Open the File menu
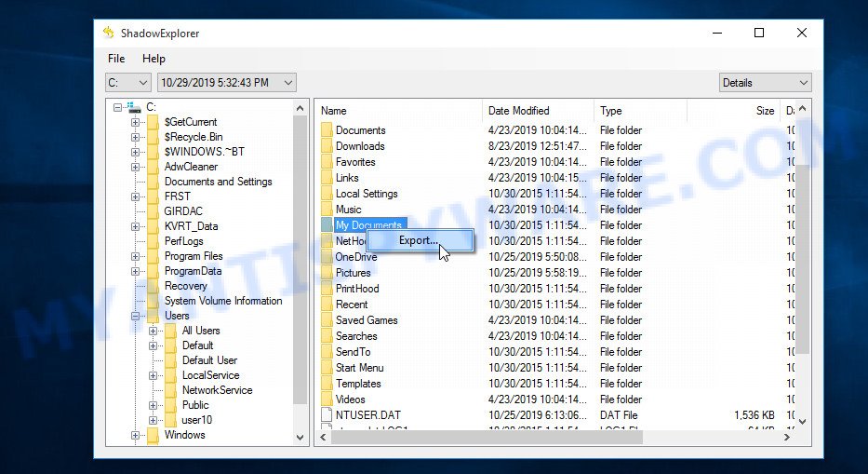Image resolution: width=868 pixels, height=474 pixels. coord(116,59)
